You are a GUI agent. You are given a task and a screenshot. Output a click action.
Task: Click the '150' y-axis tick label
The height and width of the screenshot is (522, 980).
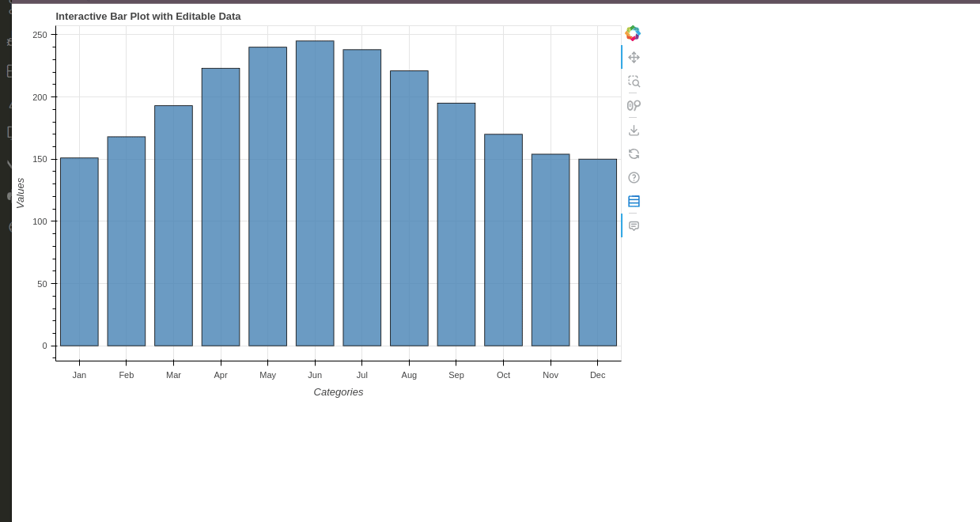[40, 159]
